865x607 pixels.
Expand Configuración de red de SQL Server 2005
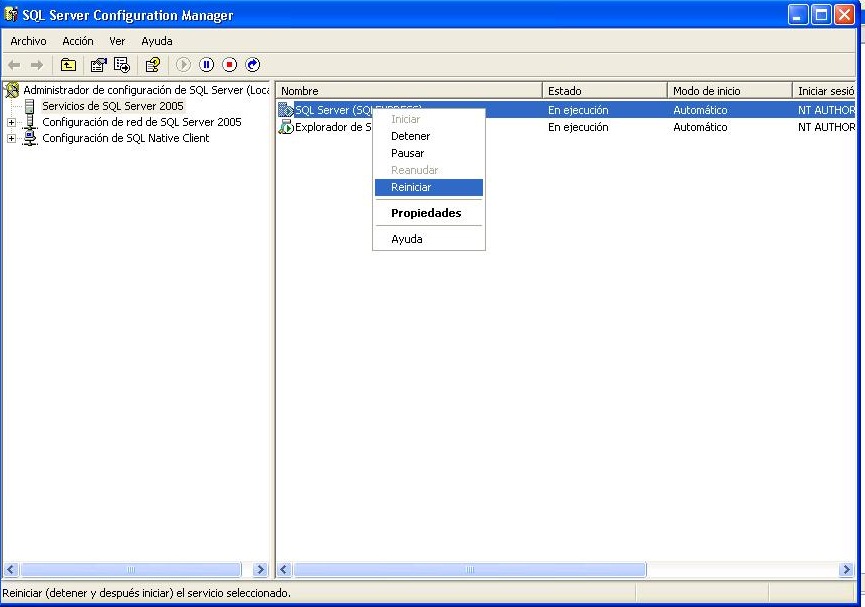[x=11, y=122]
